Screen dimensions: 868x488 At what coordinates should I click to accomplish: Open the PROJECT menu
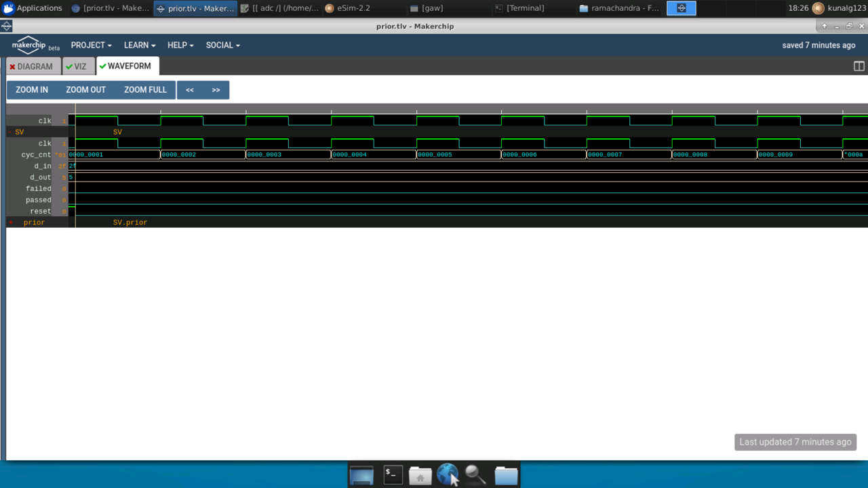coord(90,45)
